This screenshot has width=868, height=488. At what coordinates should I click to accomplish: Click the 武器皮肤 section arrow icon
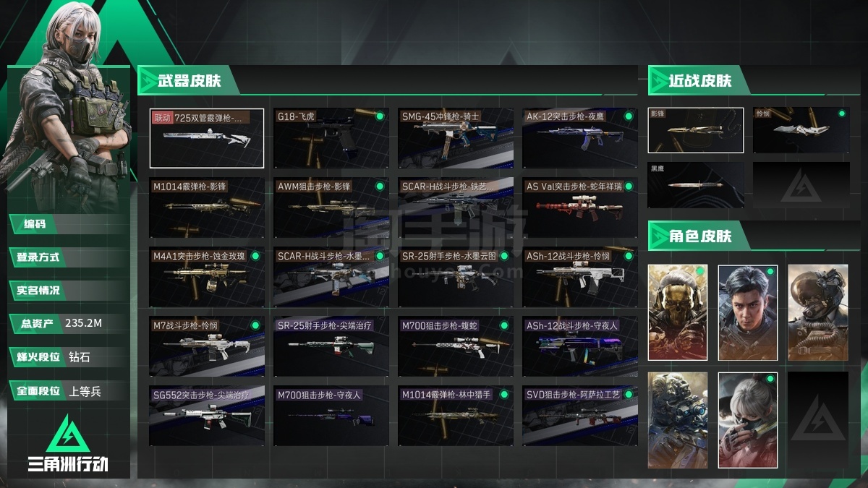148,81
